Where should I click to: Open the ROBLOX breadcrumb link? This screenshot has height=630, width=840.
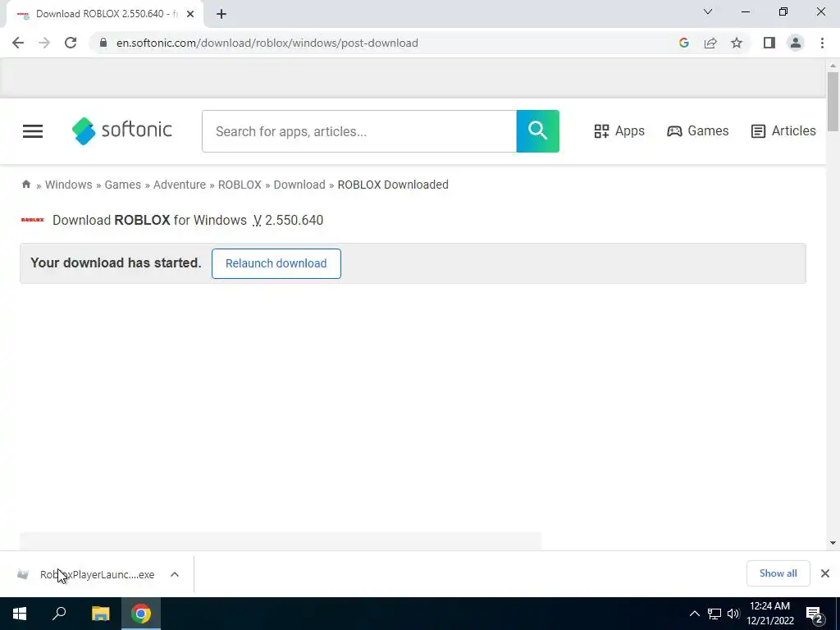240,185
